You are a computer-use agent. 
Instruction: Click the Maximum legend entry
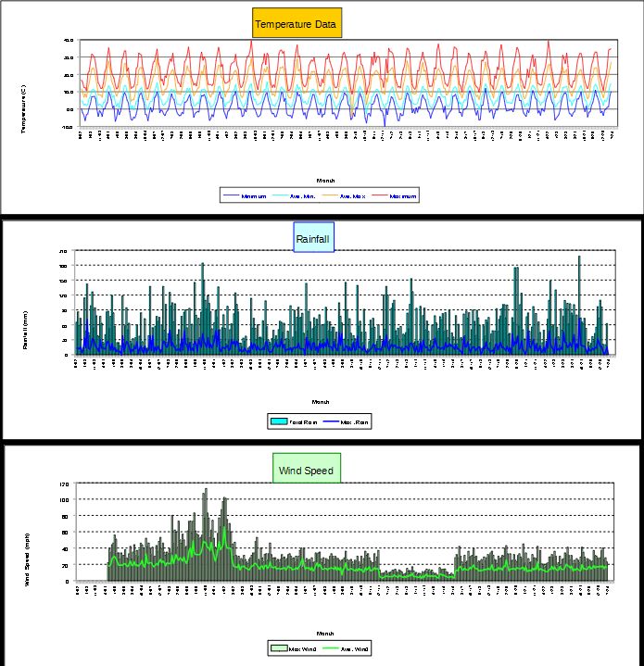(x=394, y=196)
